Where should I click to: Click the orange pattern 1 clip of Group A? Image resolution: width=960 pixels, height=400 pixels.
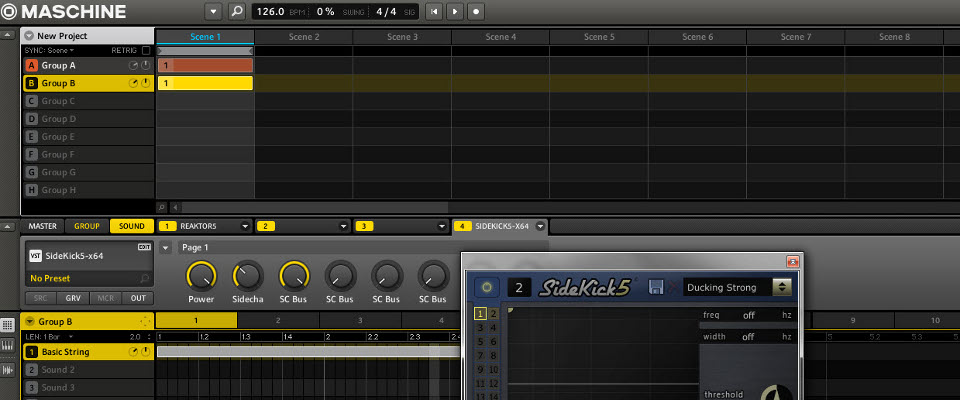pyautogui.click(x=205, y=66)
